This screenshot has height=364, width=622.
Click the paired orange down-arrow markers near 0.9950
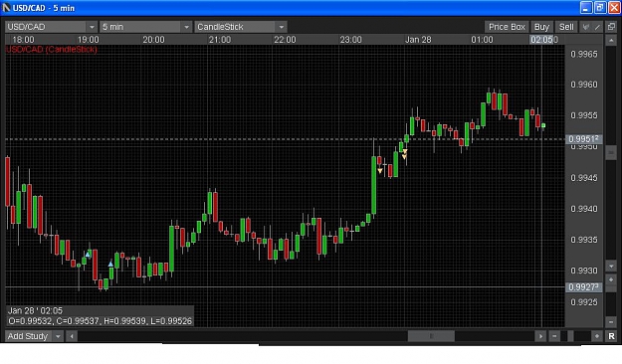405,154
